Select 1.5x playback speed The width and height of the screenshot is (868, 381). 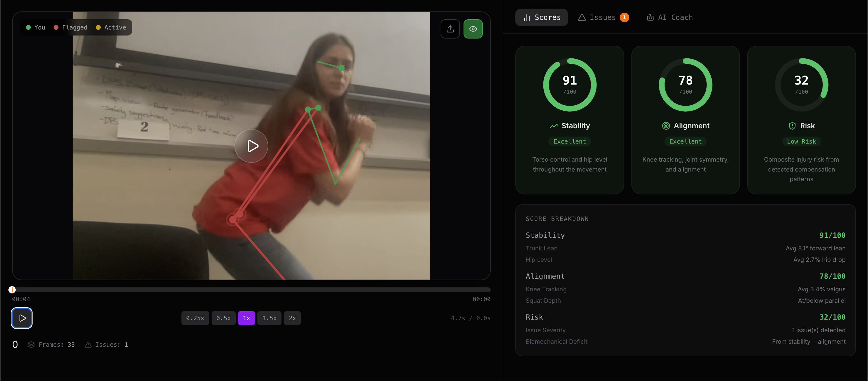[269, 318]
